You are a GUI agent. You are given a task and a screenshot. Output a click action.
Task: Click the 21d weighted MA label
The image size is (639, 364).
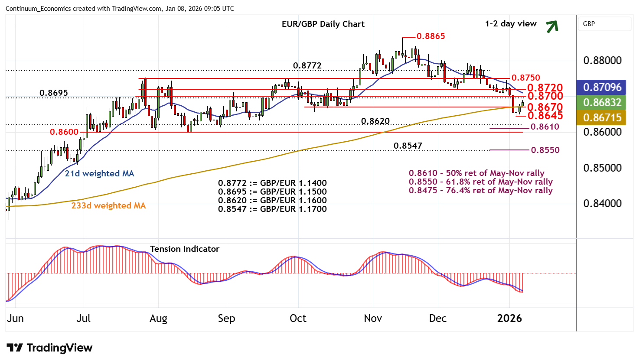pos(99,173)
